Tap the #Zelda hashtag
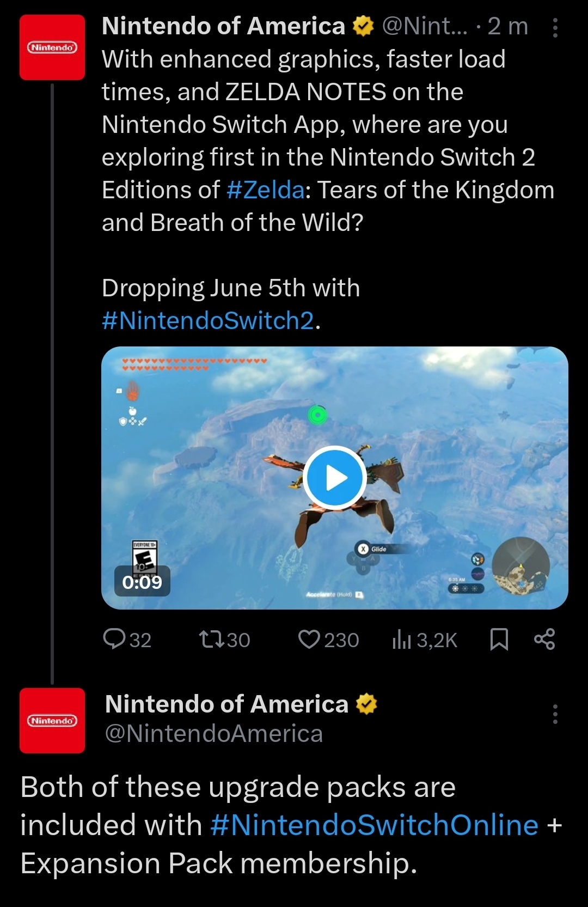This screenshot has width=588, height=907. [265, 190]
